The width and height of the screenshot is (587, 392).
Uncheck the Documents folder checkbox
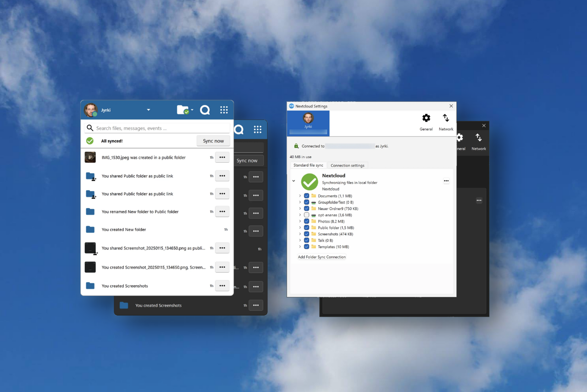[x=307, y=196]
